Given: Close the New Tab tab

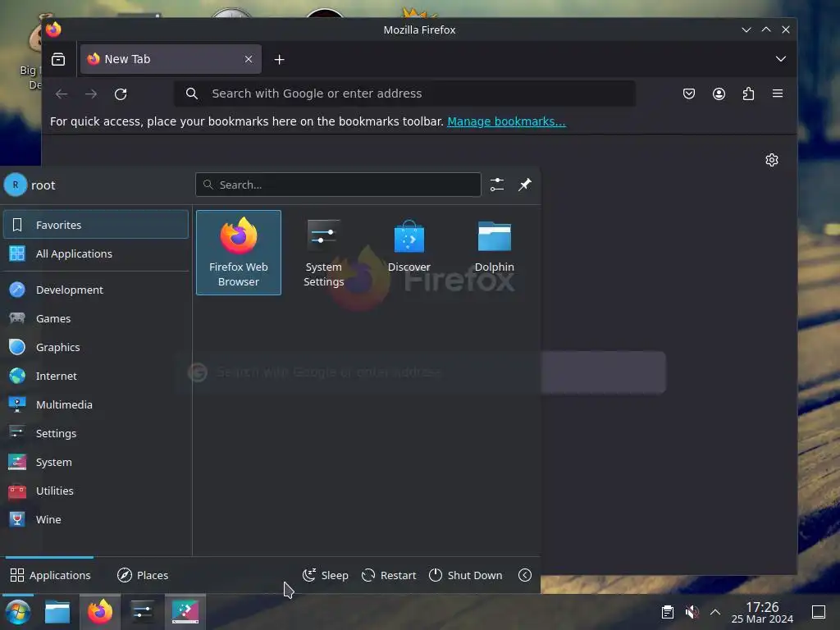Looking at the screenshot, I should (x=249, y=59).
